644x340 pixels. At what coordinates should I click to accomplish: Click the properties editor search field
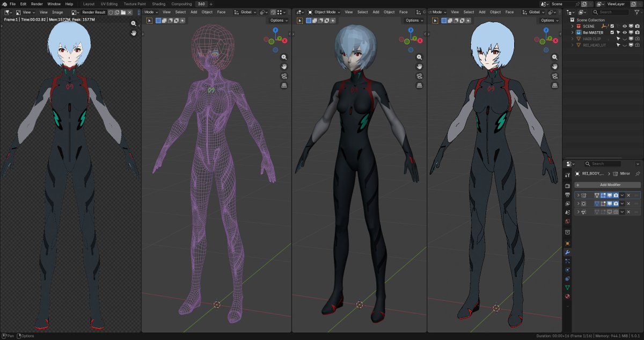tap(603, 163)
